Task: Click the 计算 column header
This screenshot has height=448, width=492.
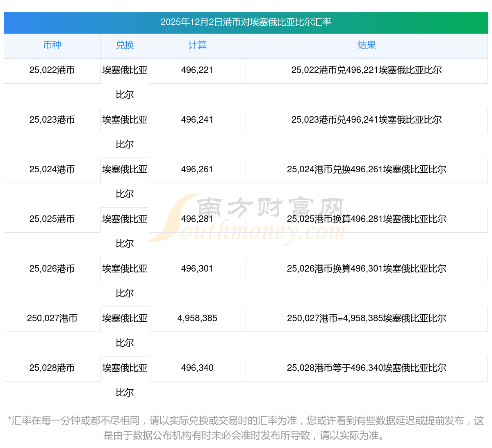Action: [197, 46]
